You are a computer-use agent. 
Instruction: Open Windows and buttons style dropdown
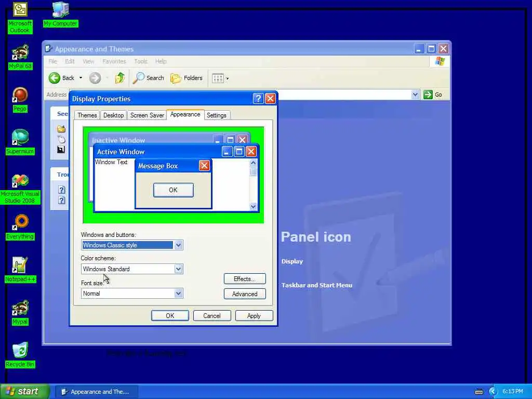pos(179,245)
